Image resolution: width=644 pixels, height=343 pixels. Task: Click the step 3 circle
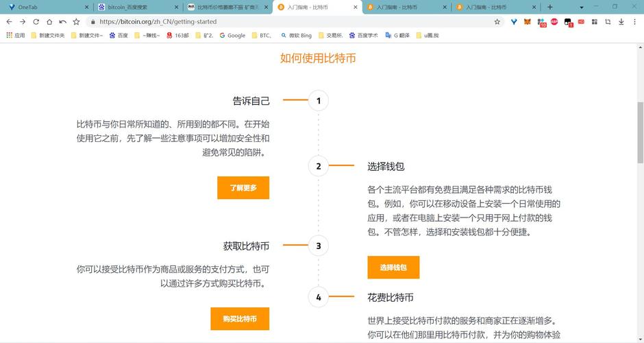(319, 246)
